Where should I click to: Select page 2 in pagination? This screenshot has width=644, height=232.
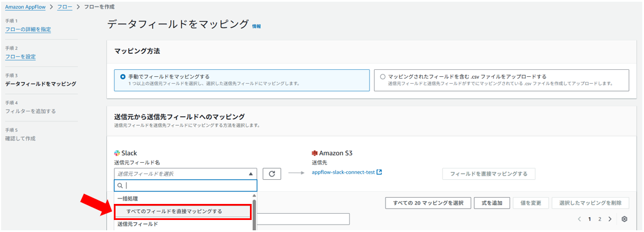coord(599,219)
